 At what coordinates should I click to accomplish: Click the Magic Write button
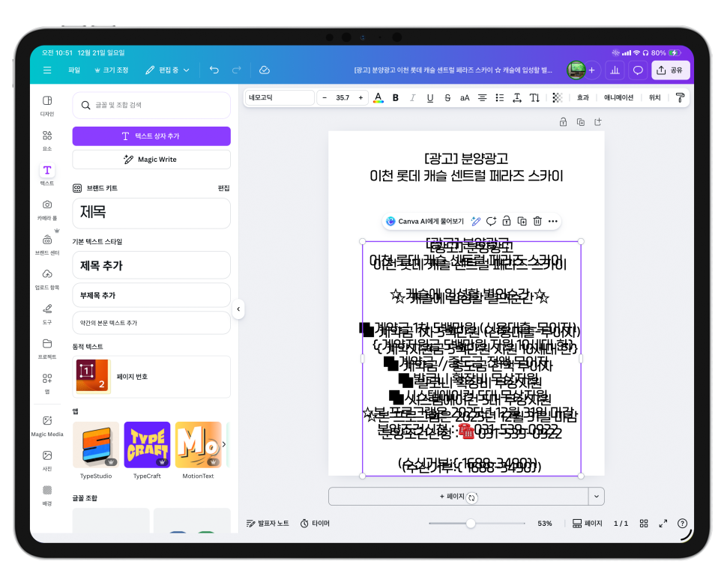[x=151, y=160]
